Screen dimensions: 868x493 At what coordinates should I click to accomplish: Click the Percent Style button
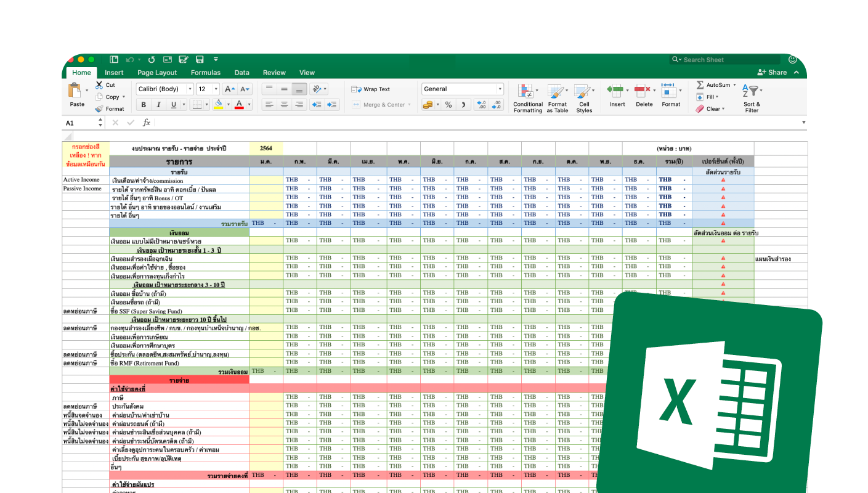point(448,105)
